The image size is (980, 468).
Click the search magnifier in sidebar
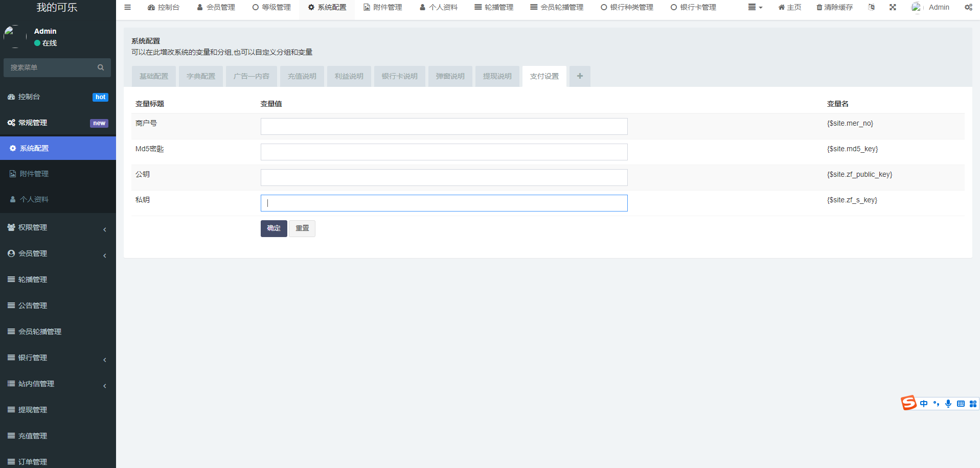tap(101, 67)
